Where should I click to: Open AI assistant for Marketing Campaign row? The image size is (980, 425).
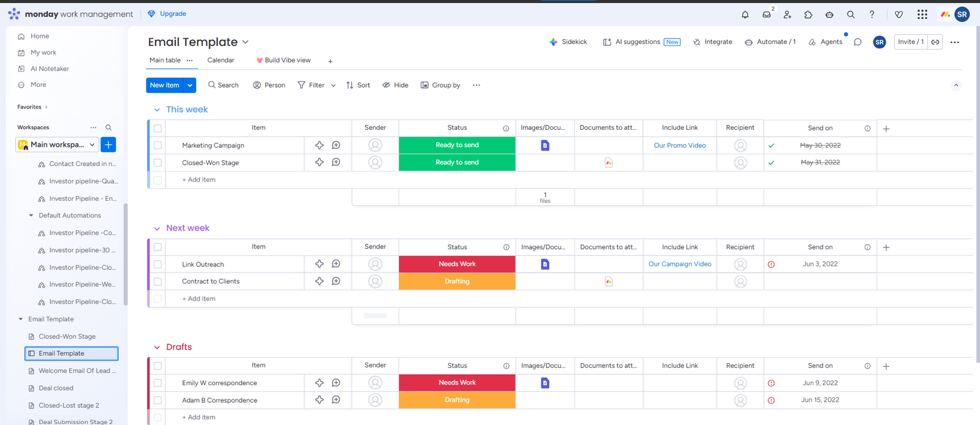319,145
